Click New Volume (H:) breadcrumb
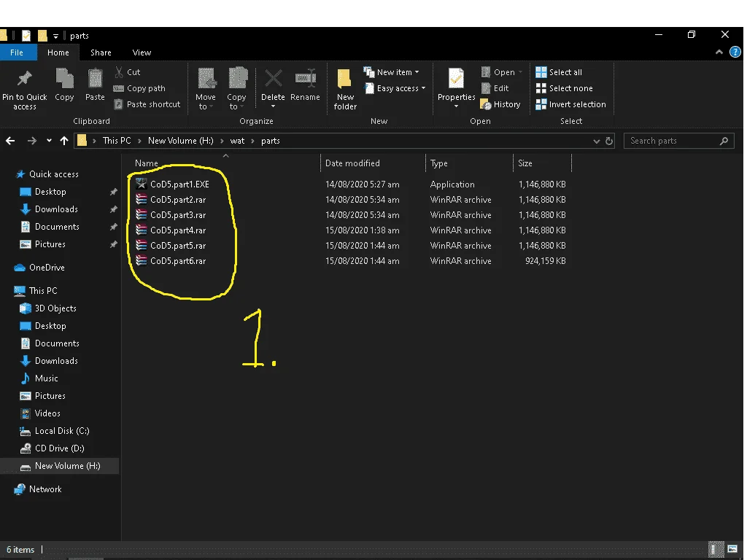 (181, 141)
